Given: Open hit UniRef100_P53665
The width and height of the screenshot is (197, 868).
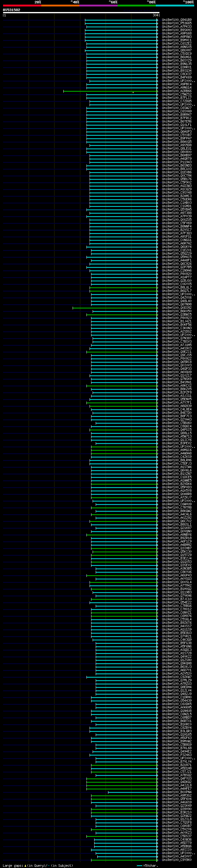Looking at the screenshot, I should coord(176,23).
